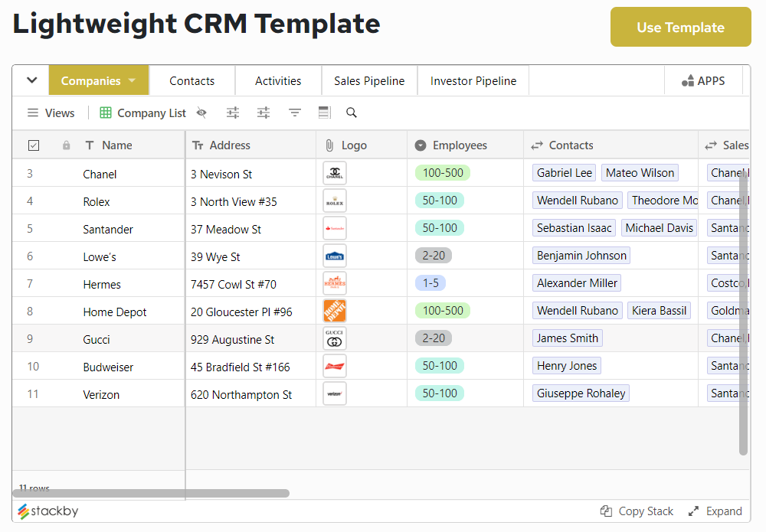This screenshot has width=766, height=532.
Task: Select the Budweiser name cell
Action: coord(108,367)
